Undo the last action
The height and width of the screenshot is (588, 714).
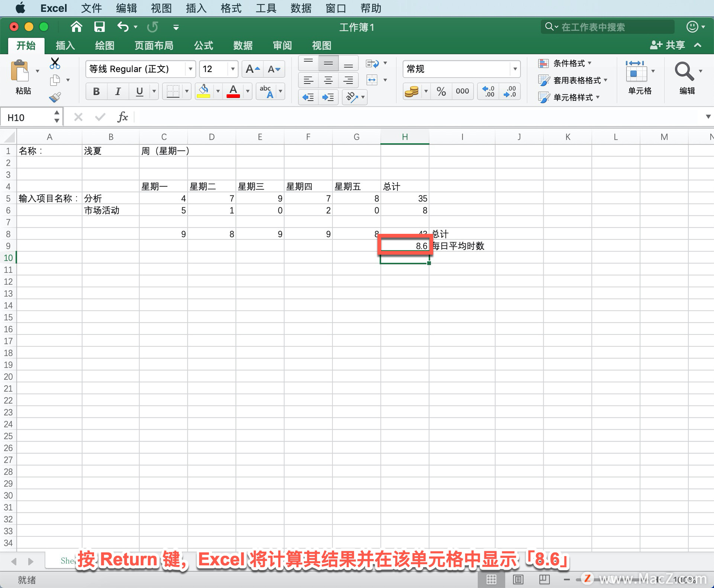point(123,27)
